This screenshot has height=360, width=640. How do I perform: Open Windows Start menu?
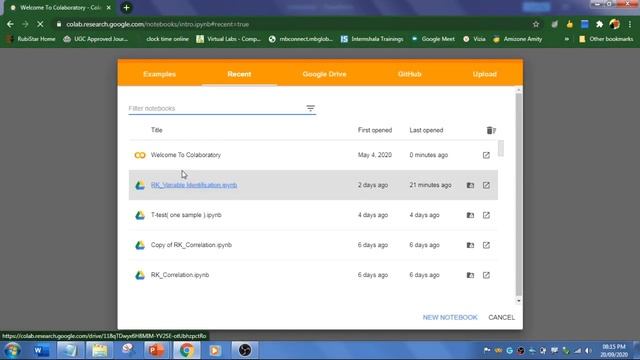pyautogui.click(x=12, y=350)
